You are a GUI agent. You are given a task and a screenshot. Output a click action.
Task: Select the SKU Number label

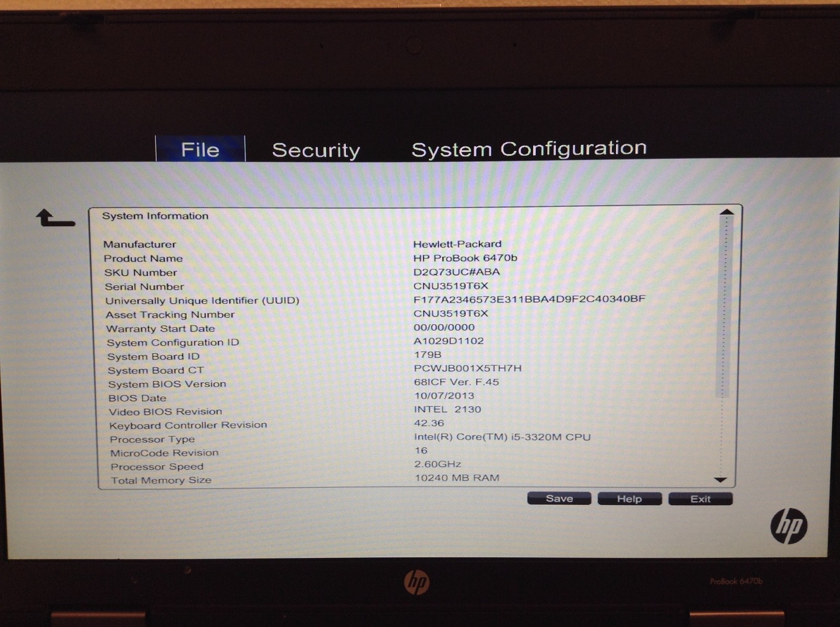pos(141,272)
